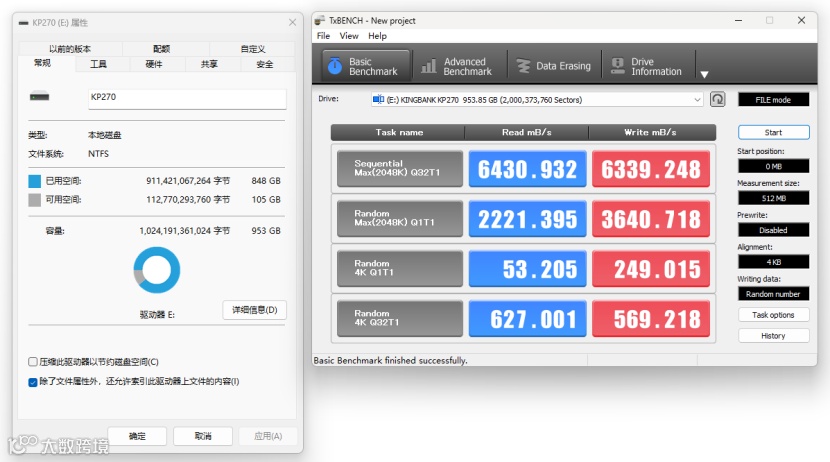Click the Task name column header

[x=398, y=132]
